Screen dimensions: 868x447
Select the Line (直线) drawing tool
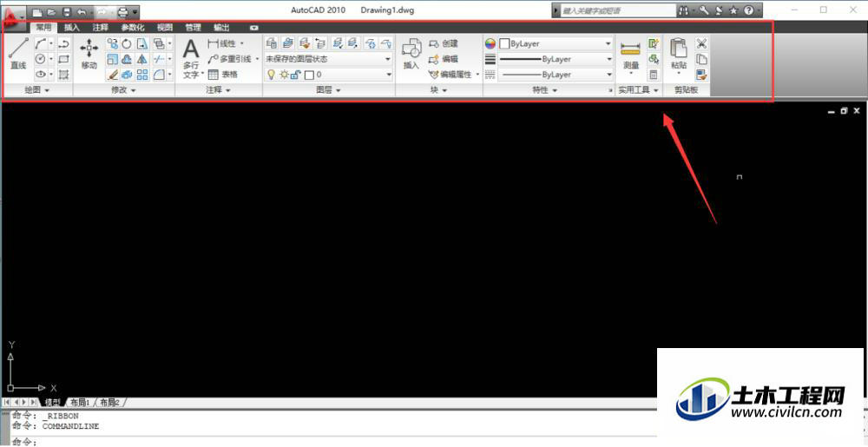coord(18,54)
